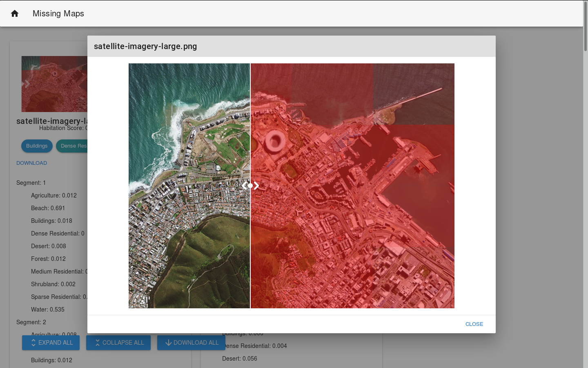
Task: Click the Segment: 1 row
Action: click(x=31, y=183)
